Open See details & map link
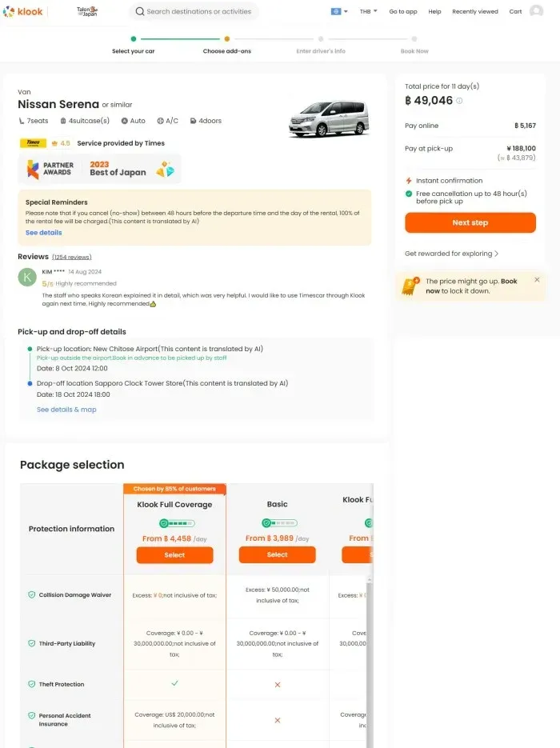Screen dimensions: 560x748 tap(66, 410)
